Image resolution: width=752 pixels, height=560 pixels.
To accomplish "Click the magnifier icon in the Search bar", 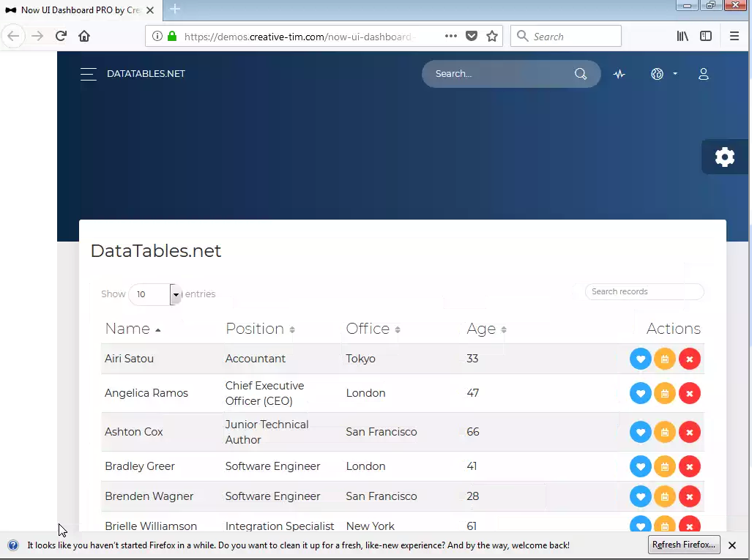I will [x=581, y=74].
